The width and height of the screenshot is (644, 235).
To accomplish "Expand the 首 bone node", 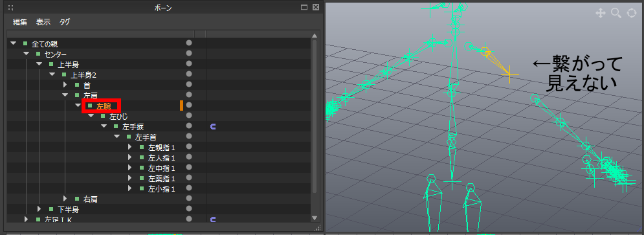I will click(x=65, y=85).
